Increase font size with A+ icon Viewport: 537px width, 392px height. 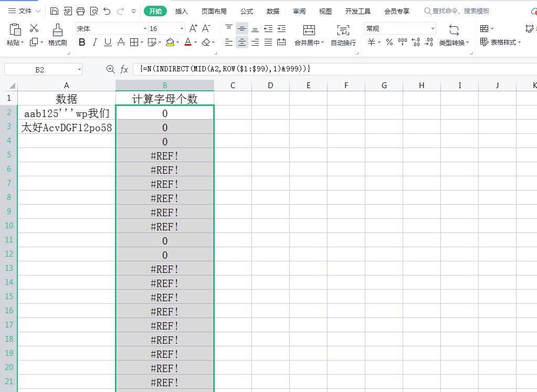coord(193,28)
